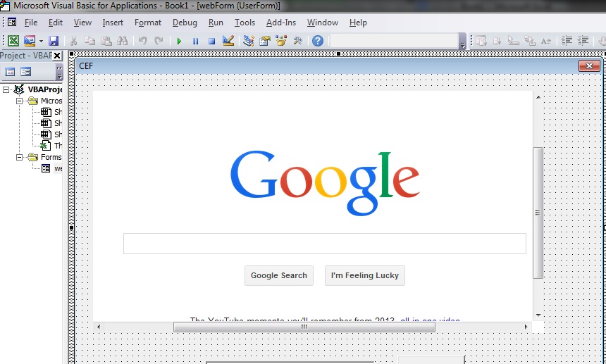Open the Tools menu

245,23
